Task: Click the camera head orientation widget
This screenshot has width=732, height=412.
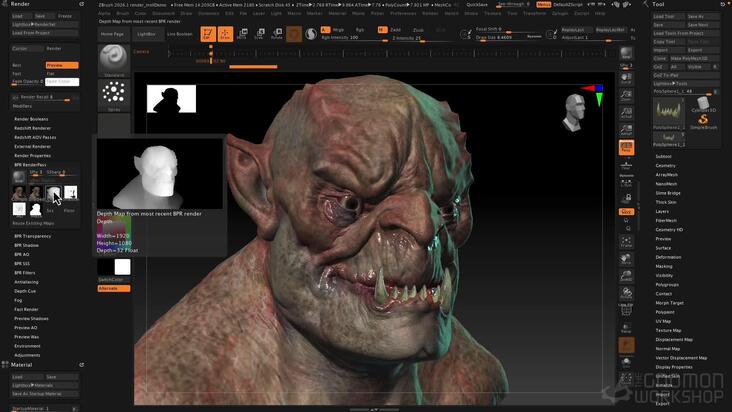Action: pos(575,112)
